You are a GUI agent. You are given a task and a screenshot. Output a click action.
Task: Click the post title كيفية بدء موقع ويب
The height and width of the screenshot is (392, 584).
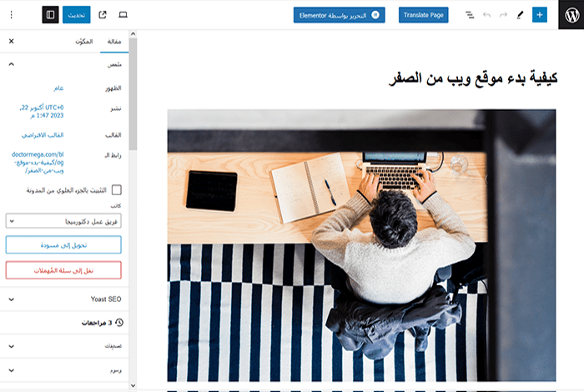[473, 78]
